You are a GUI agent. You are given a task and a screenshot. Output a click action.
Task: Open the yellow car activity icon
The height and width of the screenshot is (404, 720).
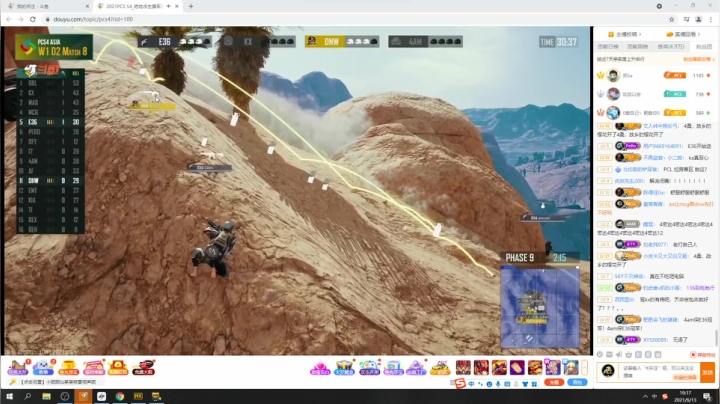click(440, 368)
